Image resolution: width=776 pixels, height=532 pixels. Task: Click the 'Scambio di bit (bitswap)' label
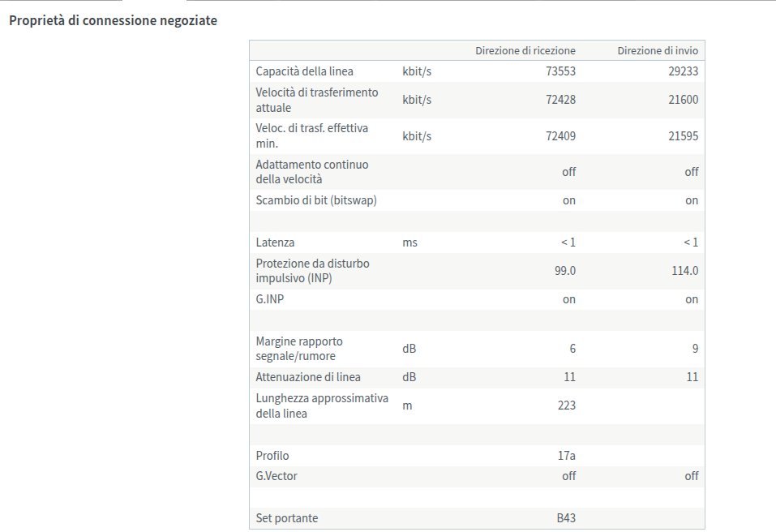[315, 200]
